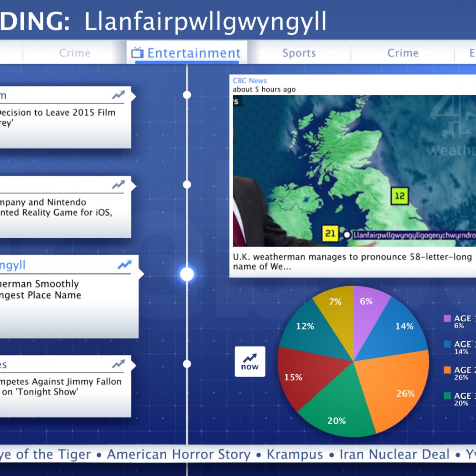Open the 'U.K. weatherman manages to pronounce' headline

pyautogui.click(x=352, y=261)
